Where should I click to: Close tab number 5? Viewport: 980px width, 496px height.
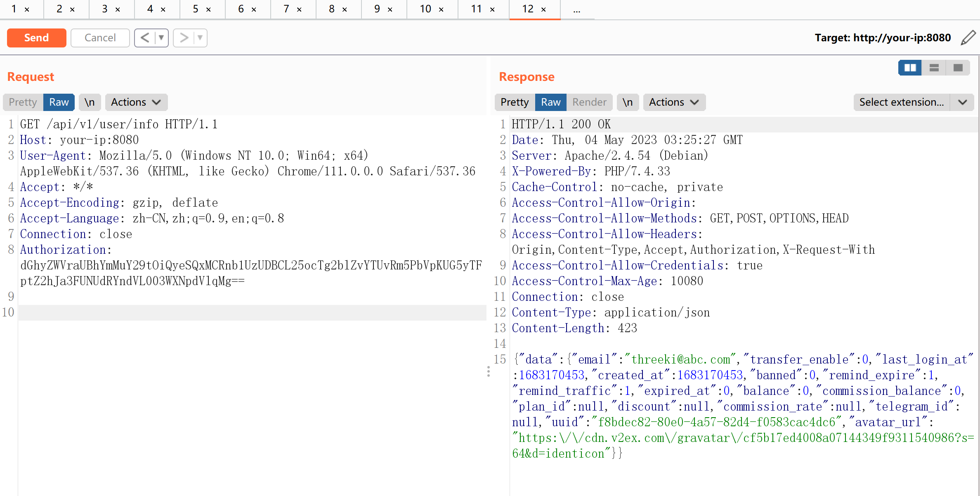click(208, 9)
